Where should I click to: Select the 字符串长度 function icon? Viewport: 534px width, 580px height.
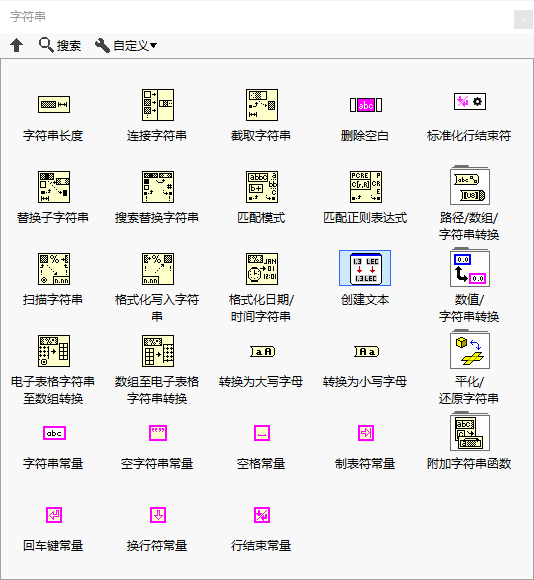coord(54,105)
